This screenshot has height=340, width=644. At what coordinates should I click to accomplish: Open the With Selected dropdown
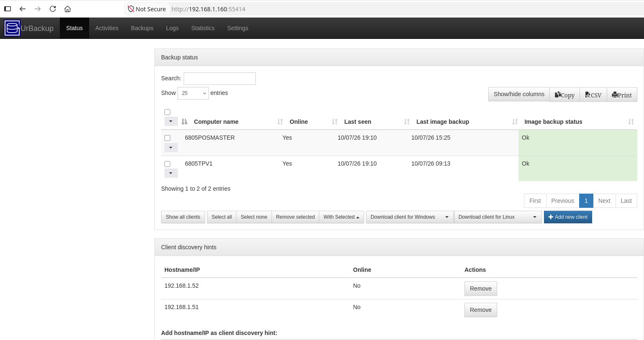point(341,217)
